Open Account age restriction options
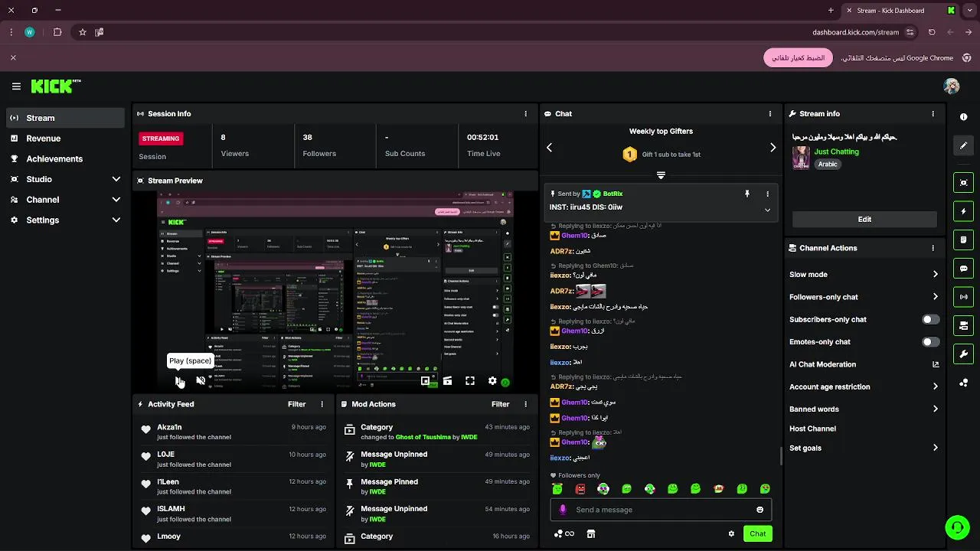980x551 pixels. 864,386
